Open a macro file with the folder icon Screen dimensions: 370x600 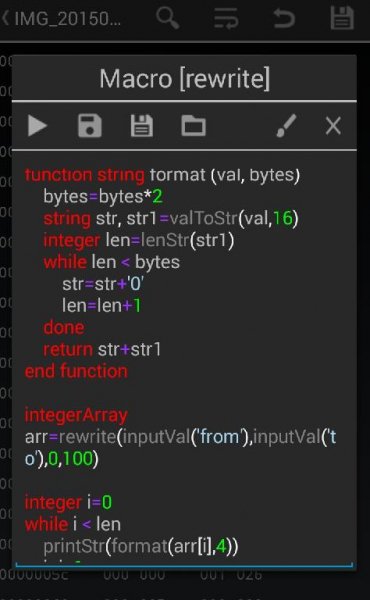(x=193, y=126)
